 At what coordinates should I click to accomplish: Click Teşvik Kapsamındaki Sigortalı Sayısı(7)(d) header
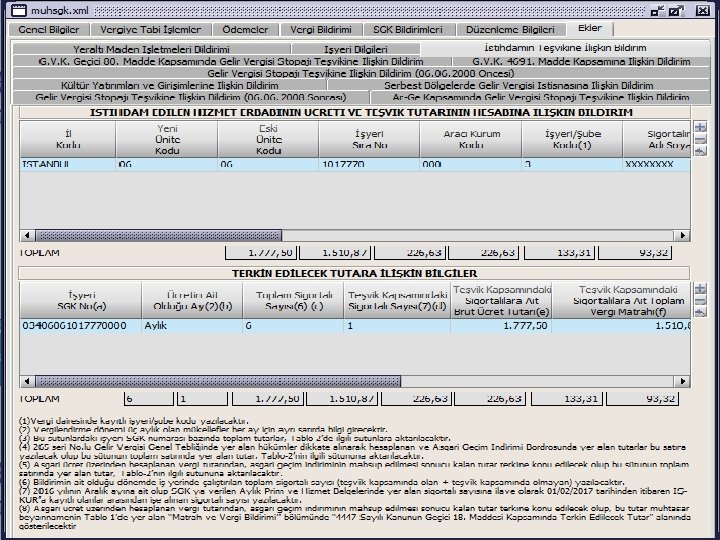[x=397, y=301]
